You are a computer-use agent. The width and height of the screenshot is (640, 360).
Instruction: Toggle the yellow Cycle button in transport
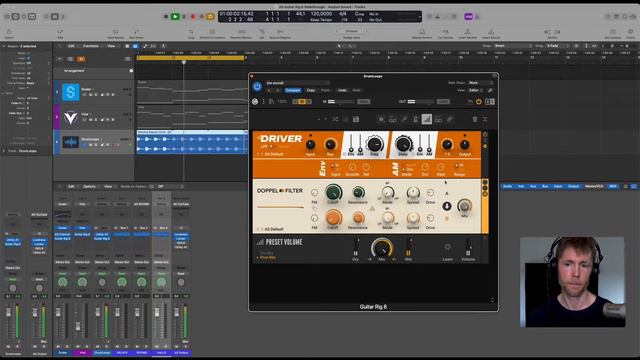click(210, 17)
